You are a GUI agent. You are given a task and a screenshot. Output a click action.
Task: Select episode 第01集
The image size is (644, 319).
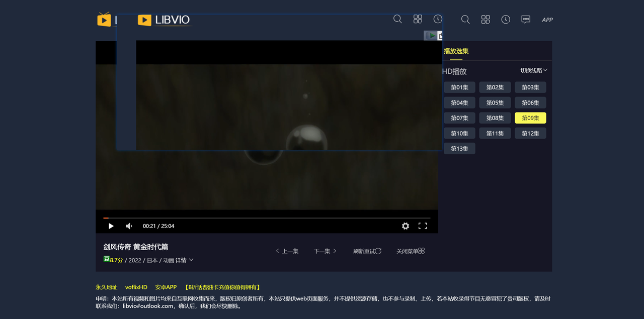[459, 87]
